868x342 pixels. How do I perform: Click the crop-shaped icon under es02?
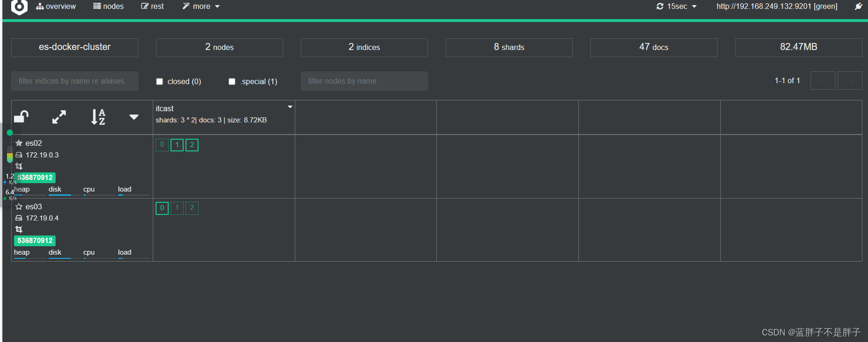(19, 166)
